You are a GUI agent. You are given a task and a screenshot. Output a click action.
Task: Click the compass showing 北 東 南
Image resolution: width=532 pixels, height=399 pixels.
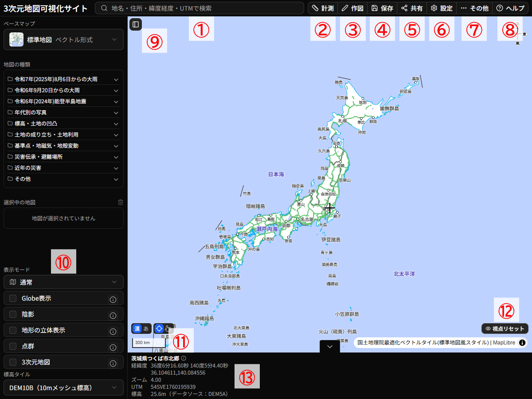click(x=518, y=33)
